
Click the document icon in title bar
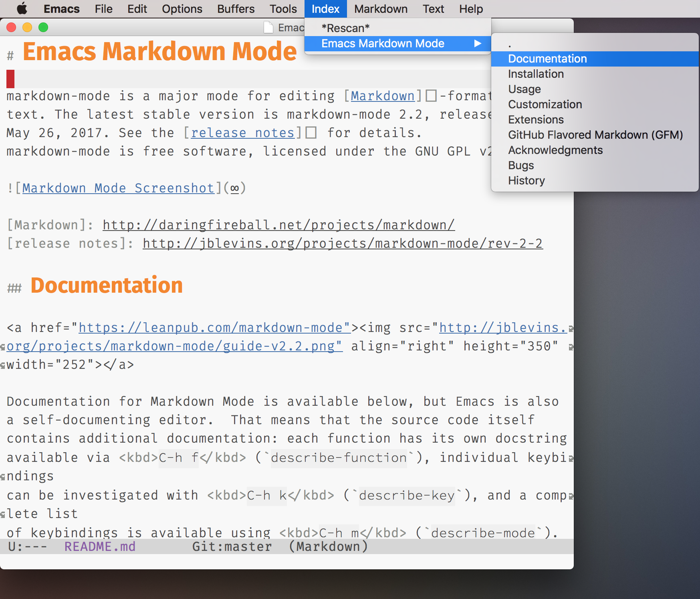pyautogui.click(x=268, y=27)
